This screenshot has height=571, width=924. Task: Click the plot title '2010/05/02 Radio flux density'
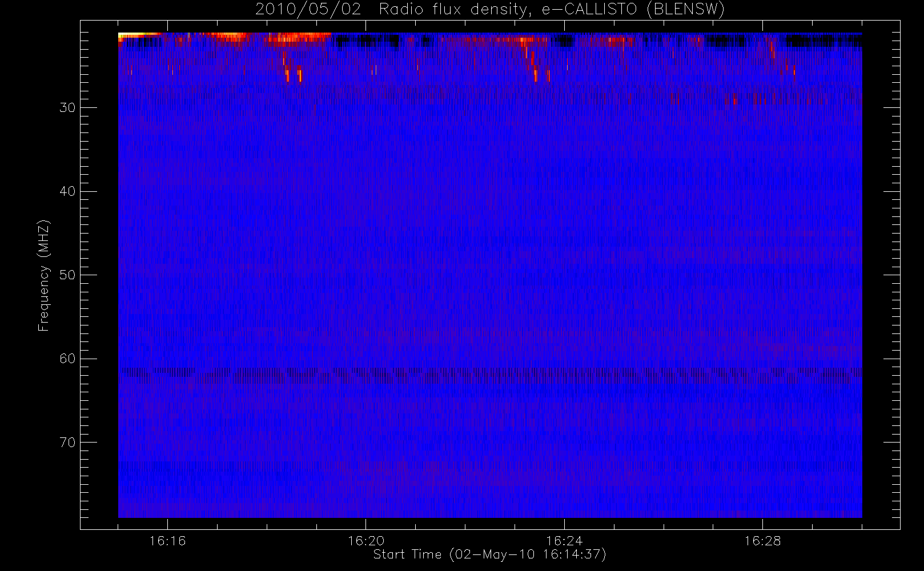click(490, 10)
